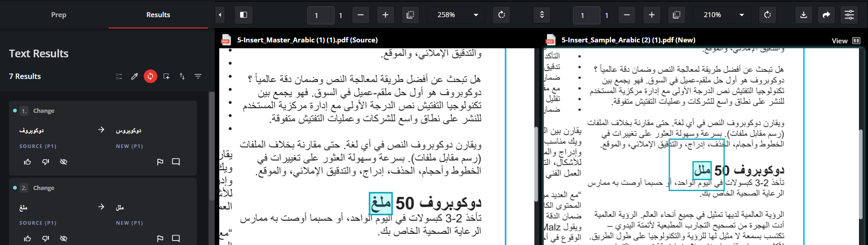868x245 pixels.
Task: Click the results panel scrollbar
Action: [211, 147]
